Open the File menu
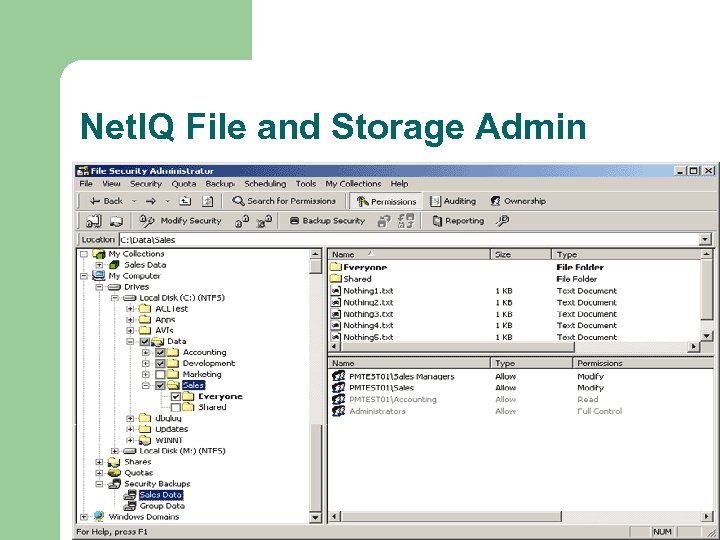Viewport: 720px width, 540px height. coord(86,184)
